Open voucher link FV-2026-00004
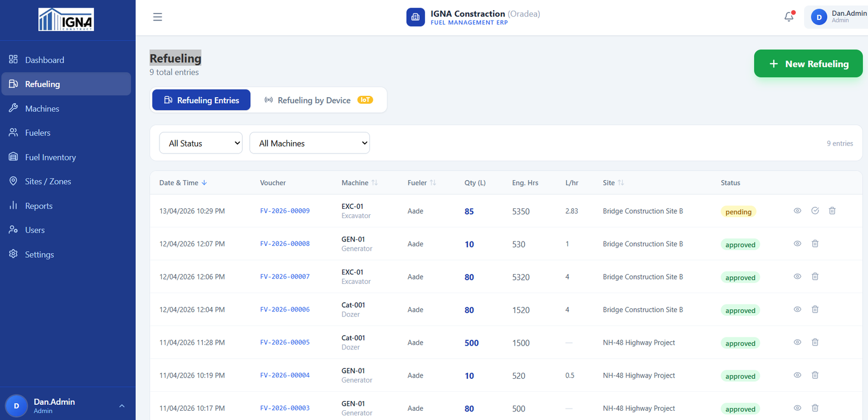This screenshot has width=868, height=420. click(x=285, y=376)
